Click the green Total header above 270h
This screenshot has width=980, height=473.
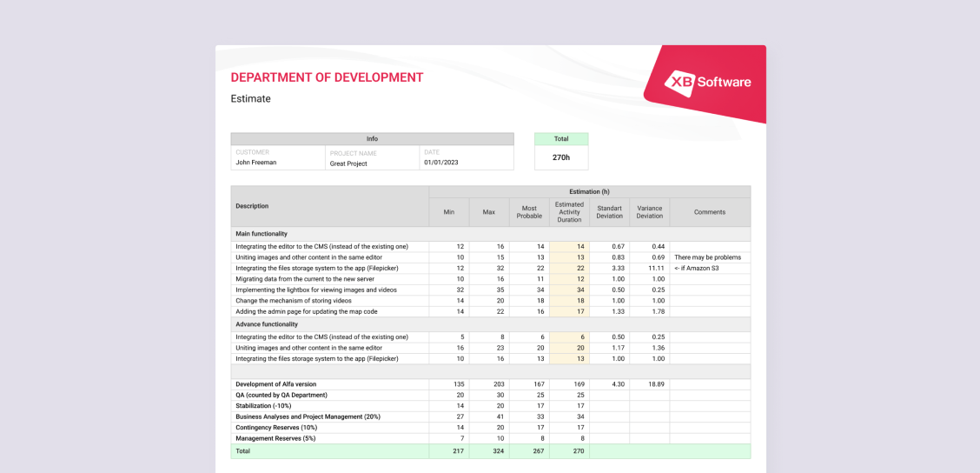pos(560,139)
